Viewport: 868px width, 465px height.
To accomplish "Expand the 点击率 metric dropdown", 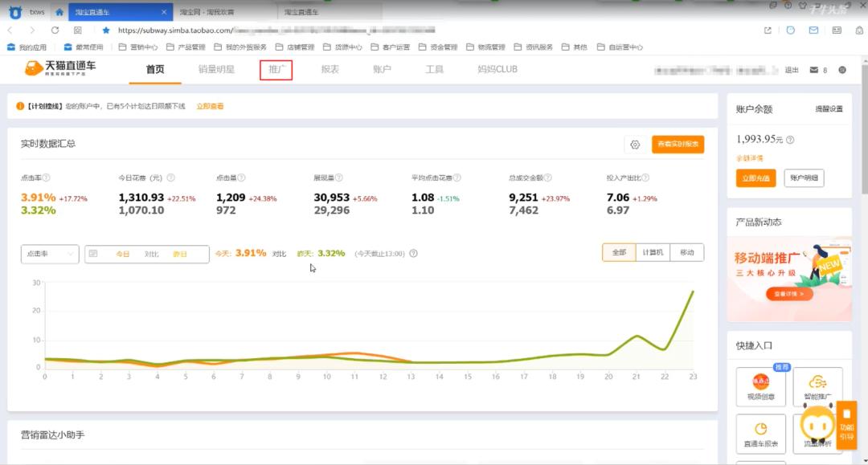I will click(x=50, y=254).
